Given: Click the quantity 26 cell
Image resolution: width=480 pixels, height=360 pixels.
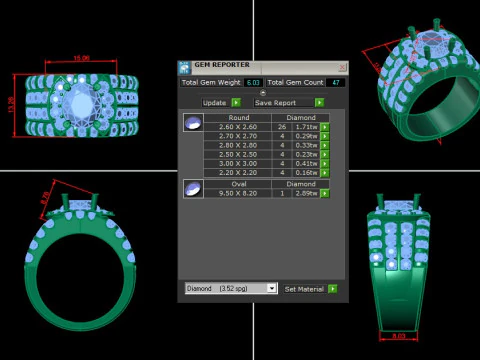Looking at the screenshot, I should (x=282, y=127).
